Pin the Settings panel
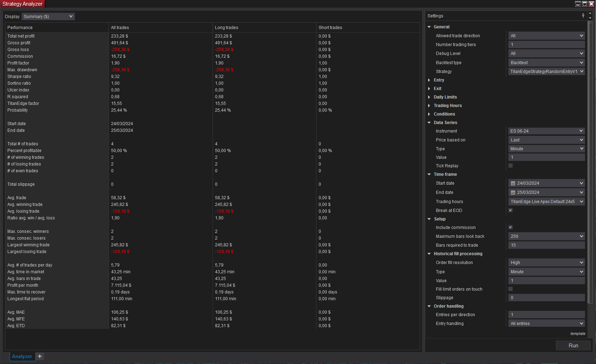This screenshot has width=596, height=364. tap(583, 16)
